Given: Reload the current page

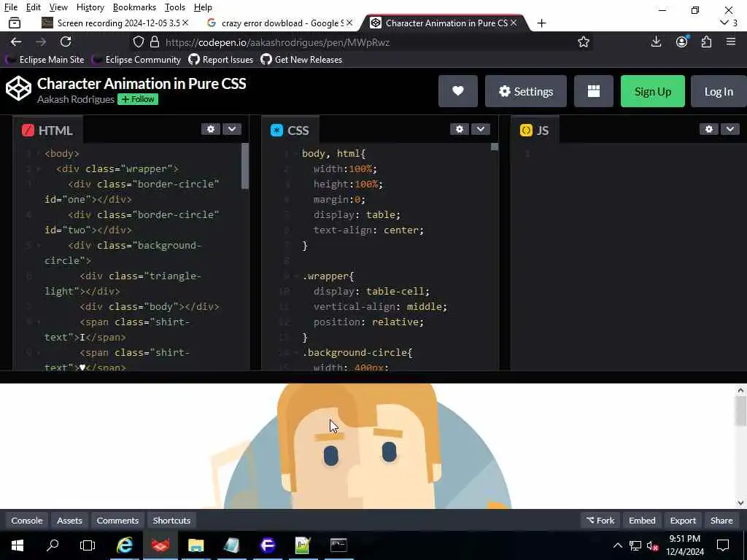Looking at the screenshot, I should click(x=66, y=42).
